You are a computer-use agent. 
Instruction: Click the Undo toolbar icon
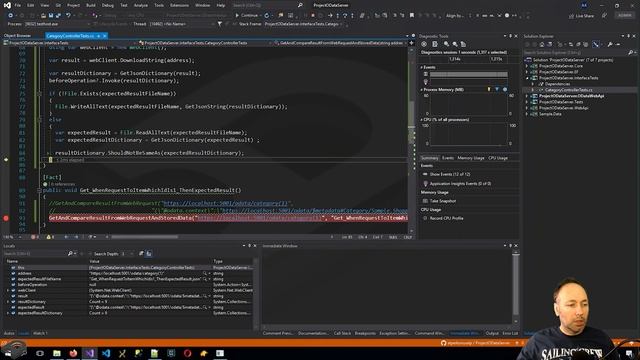tap(68, 16)
